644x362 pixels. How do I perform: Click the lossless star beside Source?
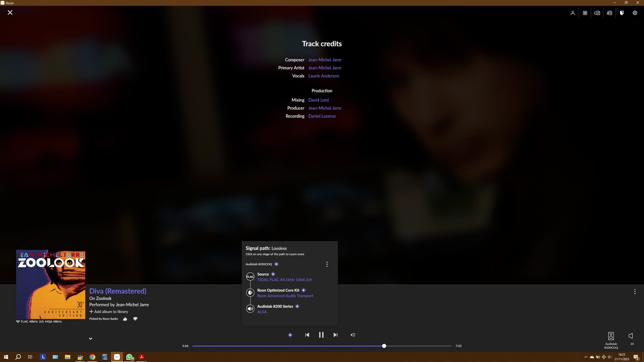coord(273,274)
